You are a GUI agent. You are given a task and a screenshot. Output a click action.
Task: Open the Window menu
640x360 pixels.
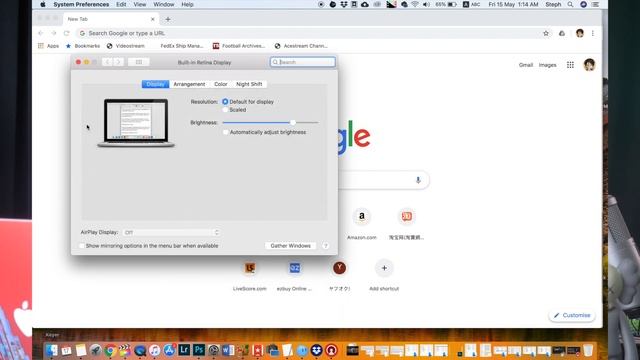[x=164, y=4]
